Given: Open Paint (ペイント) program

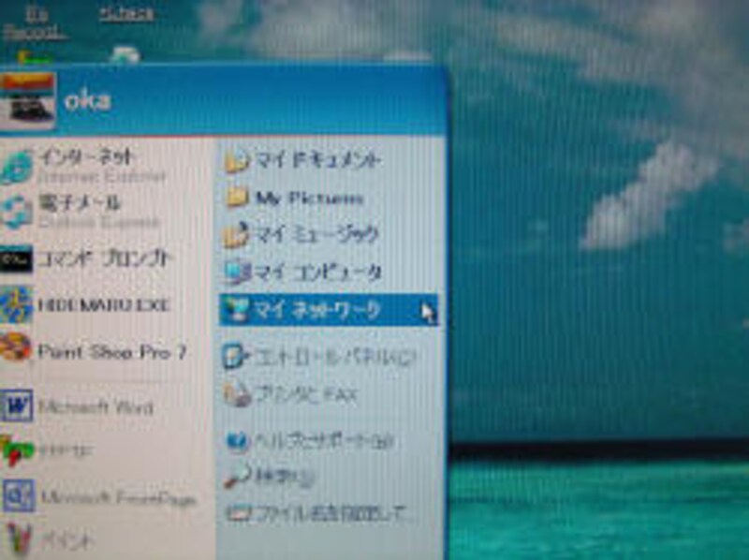Looking at the screenshot, I should [49, 540].
